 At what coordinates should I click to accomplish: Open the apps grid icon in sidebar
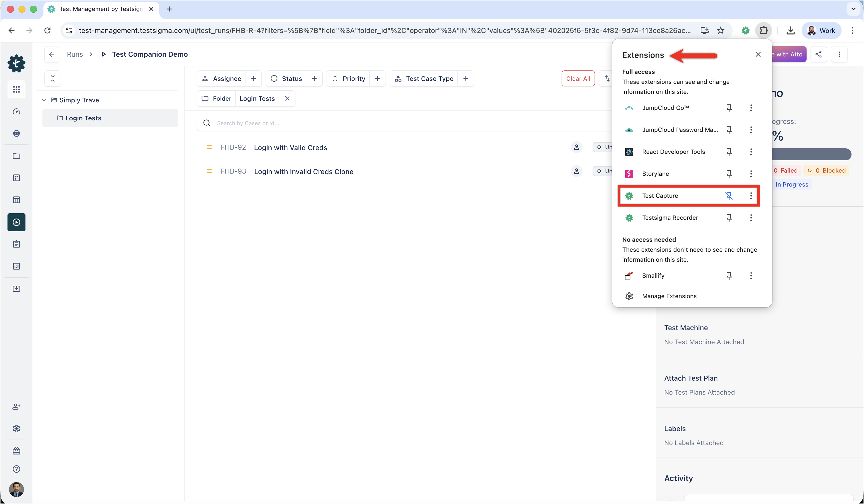click(x=16, y=89)
